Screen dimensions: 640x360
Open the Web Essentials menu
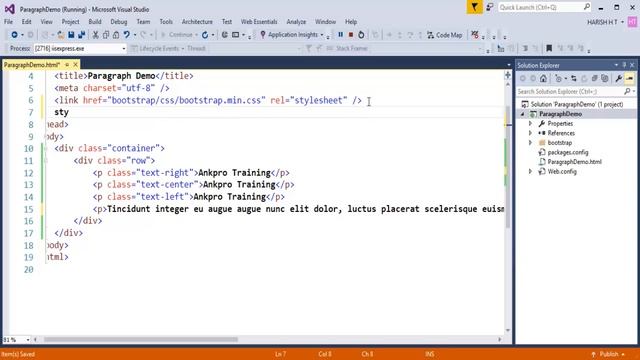[259, 22]
